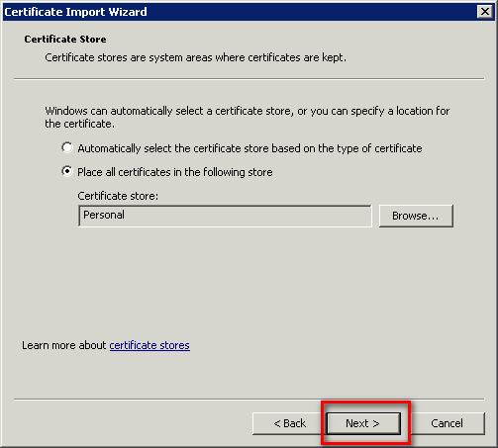498x448 pixels.
Task: Click the 'Learn more about' text
Action: [64, 345]
